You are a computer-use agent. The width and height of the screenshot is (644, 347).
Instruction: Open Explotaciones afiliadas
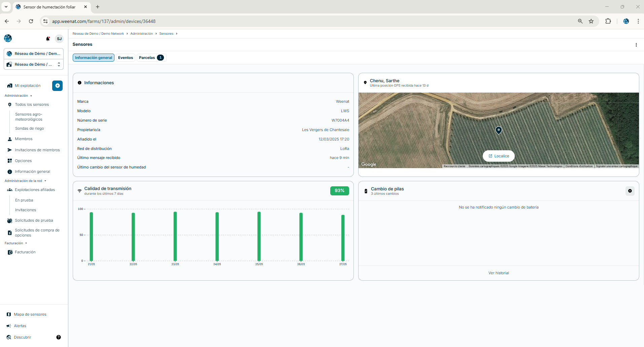[35, 190]
